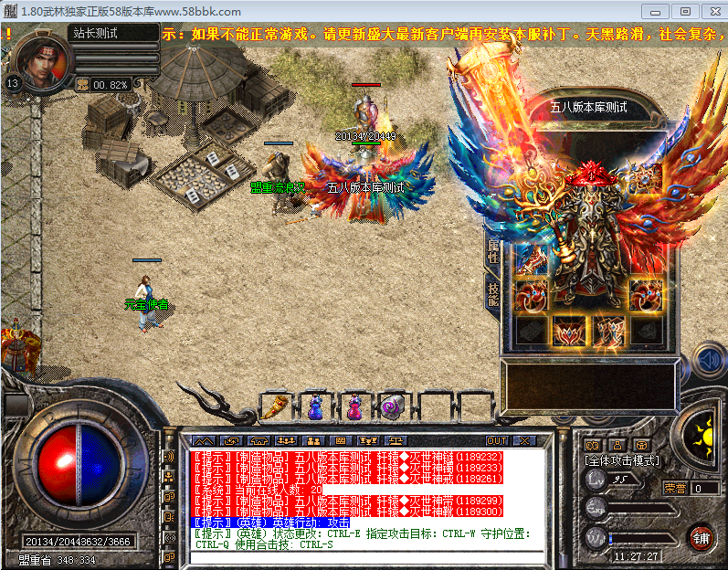The image size is (728, 570).
Task: Click the 荣誉 honor value field showing 0
Action: pyautogui.click(x=705, y=489)
